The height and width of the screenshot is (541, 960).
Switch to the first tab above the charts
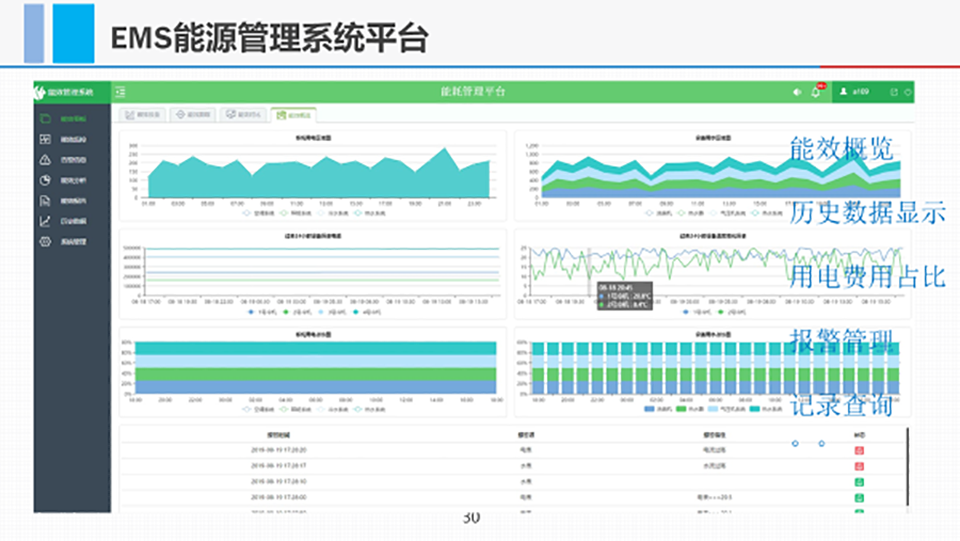tap(143, 115)
